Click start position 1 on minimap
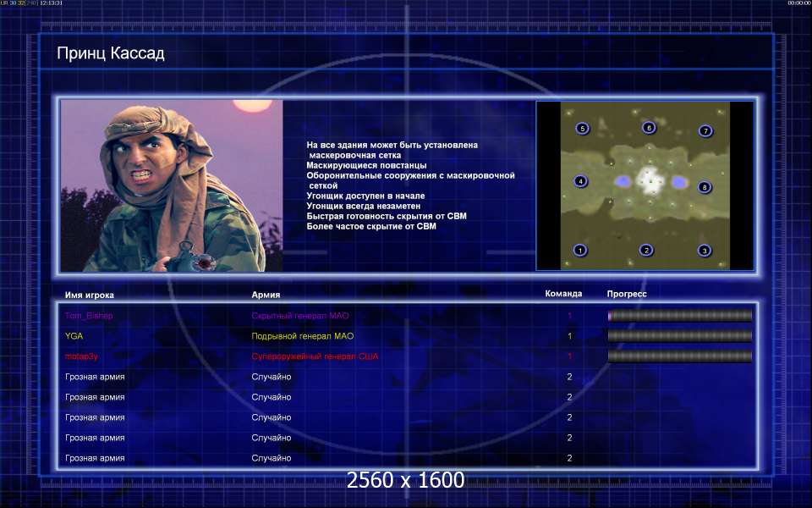 pyautogui.click(x=580, y=251)
